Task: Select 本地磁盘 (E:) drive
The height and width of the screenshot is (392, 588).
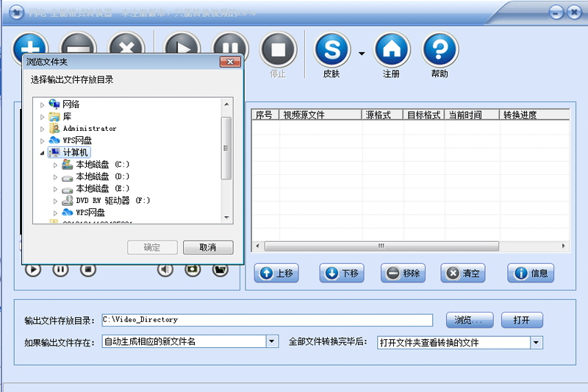Action: 102,188
